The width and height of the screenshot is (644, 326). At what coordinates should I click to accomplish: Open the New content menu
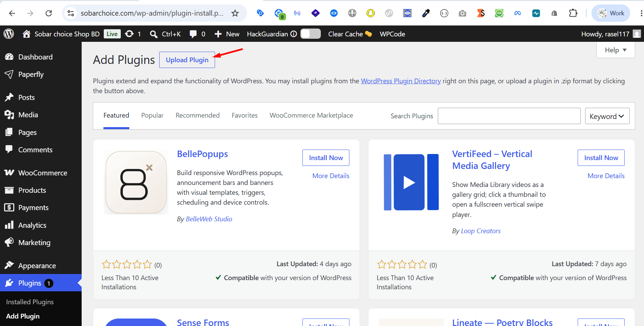(227, 34)
